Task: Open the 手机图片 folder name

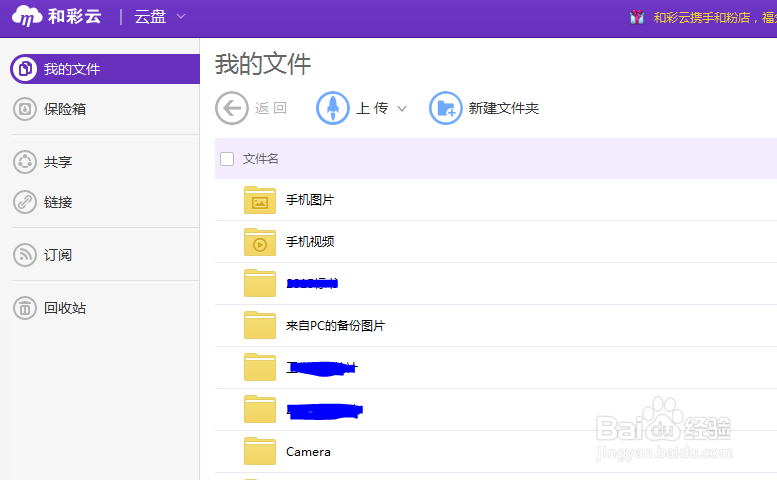Action: 310,200
